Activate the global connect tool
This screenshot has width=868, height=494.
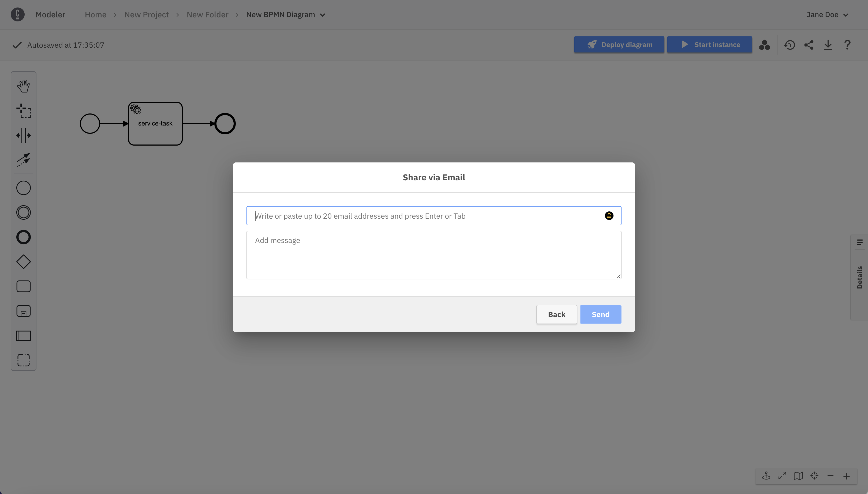pos(23,160)
